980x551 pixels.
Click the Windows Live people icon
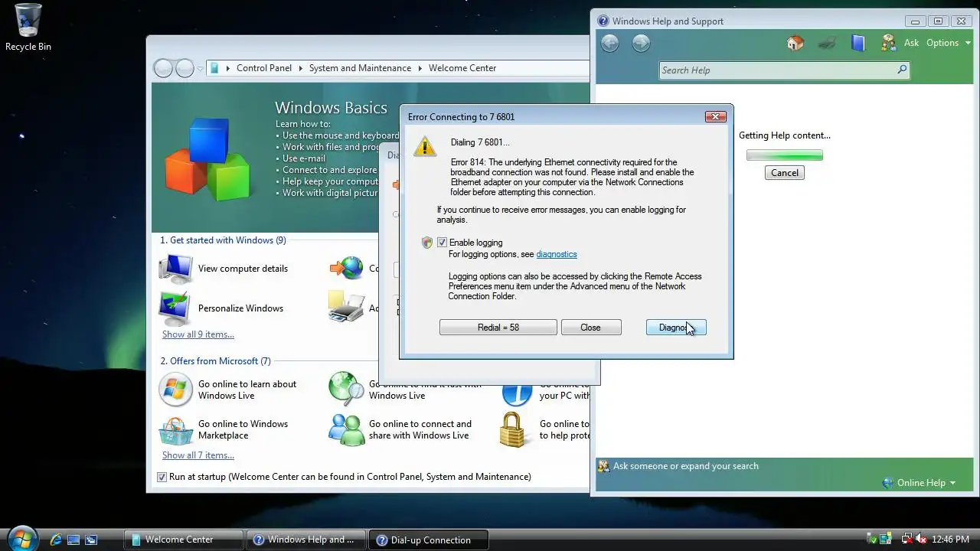347,430
